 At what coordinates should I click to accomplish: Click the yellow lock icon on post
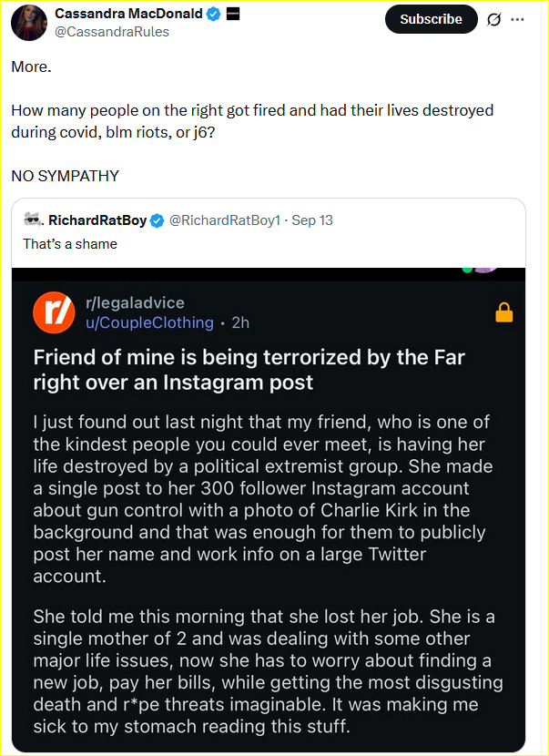pos(503,312)
